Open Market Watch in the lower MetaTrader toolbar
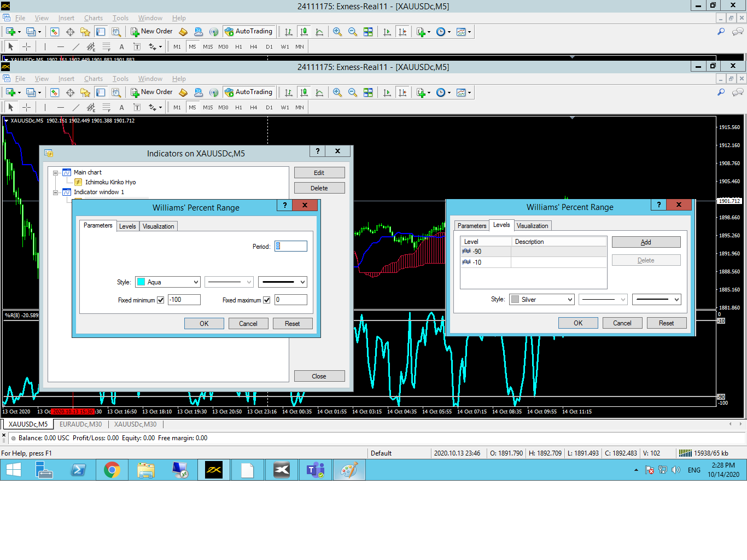 (x=55, y=92)
